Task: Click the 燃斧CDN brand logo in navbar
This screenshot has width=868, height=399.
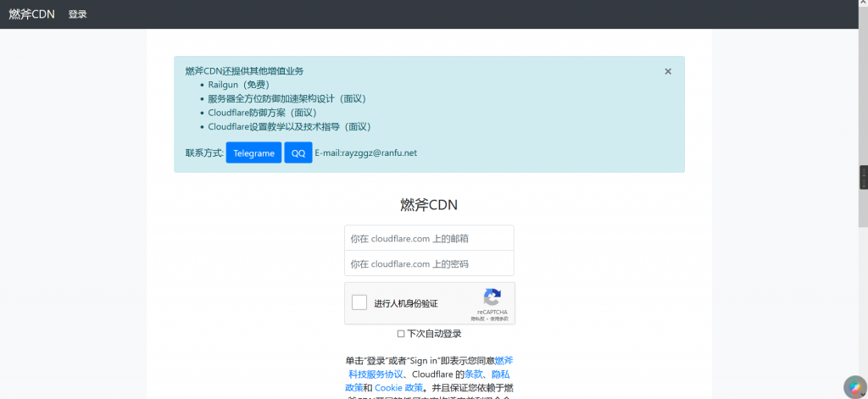Action: coord(31,14)
